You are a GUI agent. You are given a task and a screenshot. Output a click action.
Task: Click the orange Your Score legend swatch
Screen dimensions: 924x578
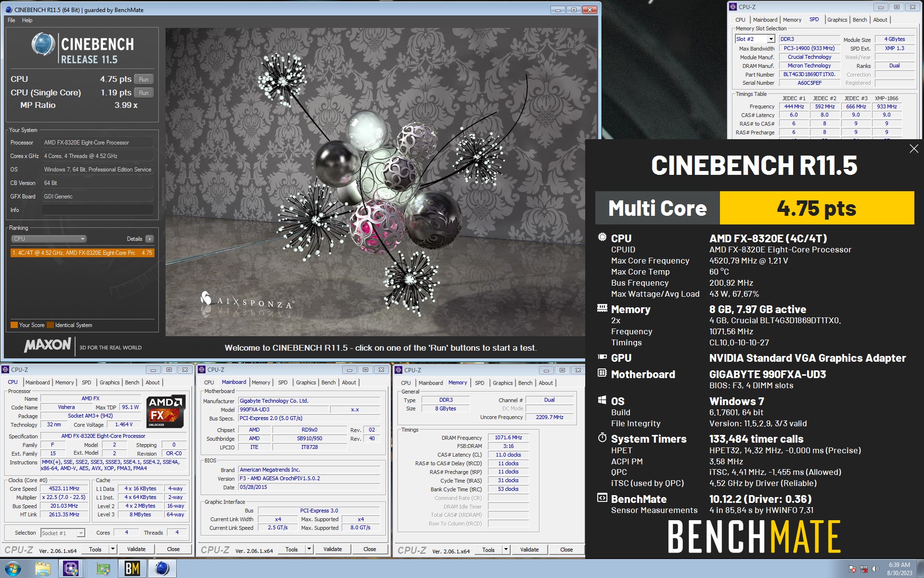pos(14,325)
